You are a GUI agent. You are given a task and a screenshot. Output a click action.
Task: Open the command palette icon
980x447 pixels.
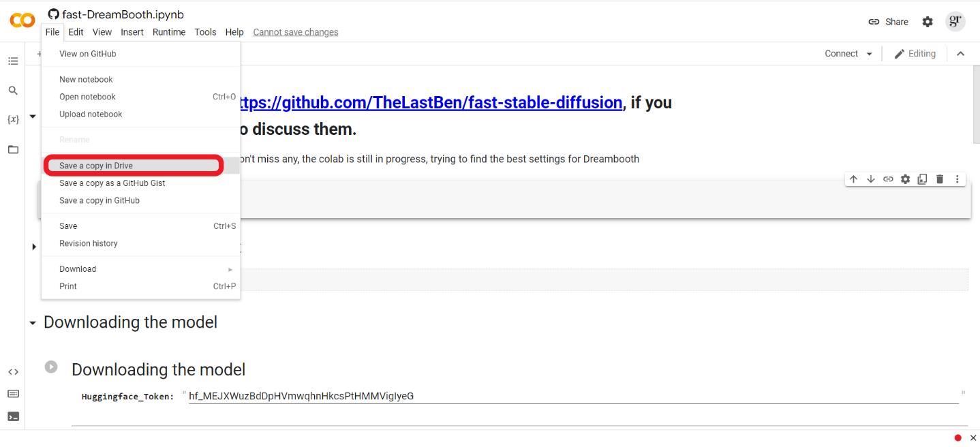[x=12, y=394]
